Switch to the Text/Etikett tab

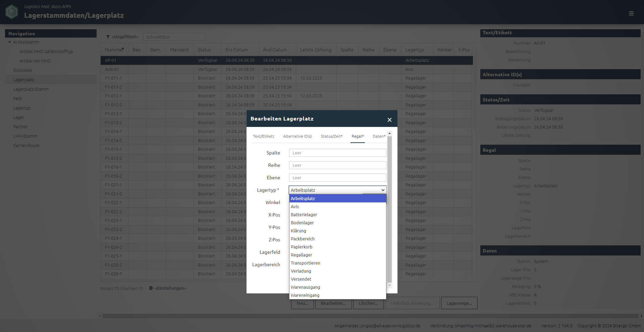point(263,136)
